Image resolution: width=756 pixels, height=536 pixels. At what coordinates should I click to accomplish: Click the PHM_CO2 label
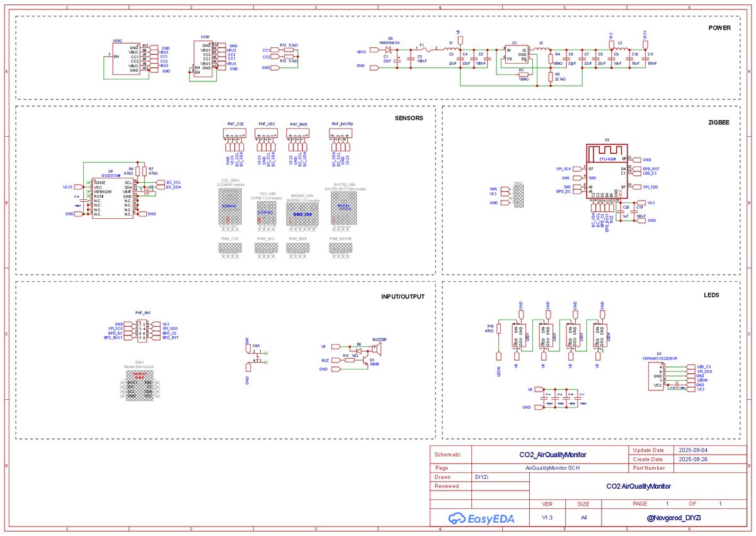(229, 239)
